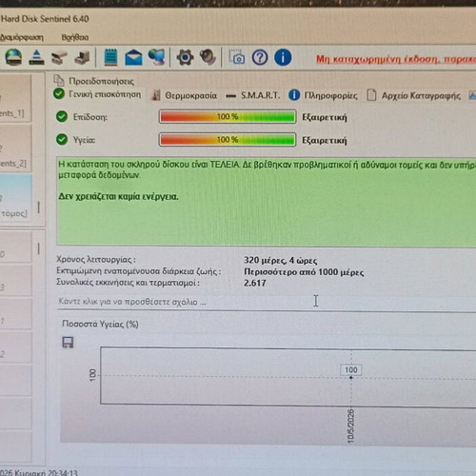Click the Εξαιρετική label next to Επίδοση bar
The height and width of the screenshot is (476, 476).
coord(325,117)
